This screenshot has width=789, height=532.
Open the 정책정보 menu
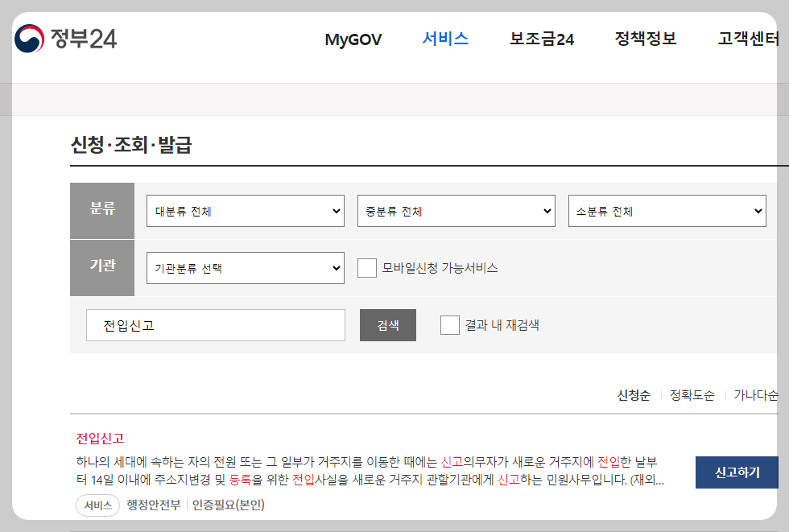coord(643,39)
